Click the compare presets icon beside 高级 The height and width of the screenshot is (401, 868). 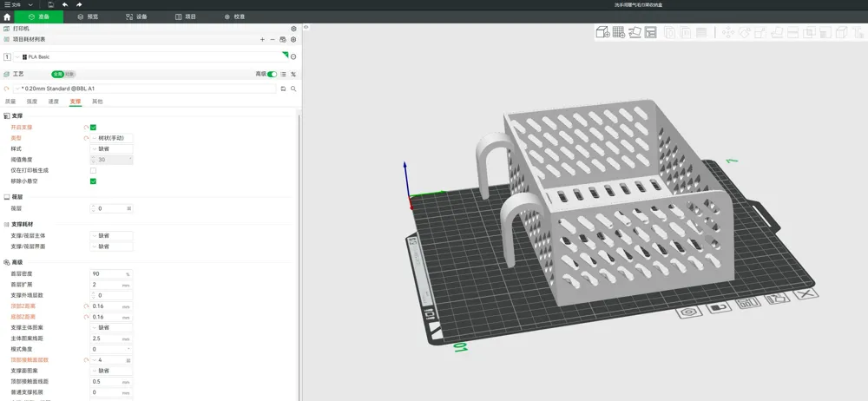[x=293, y=75]
